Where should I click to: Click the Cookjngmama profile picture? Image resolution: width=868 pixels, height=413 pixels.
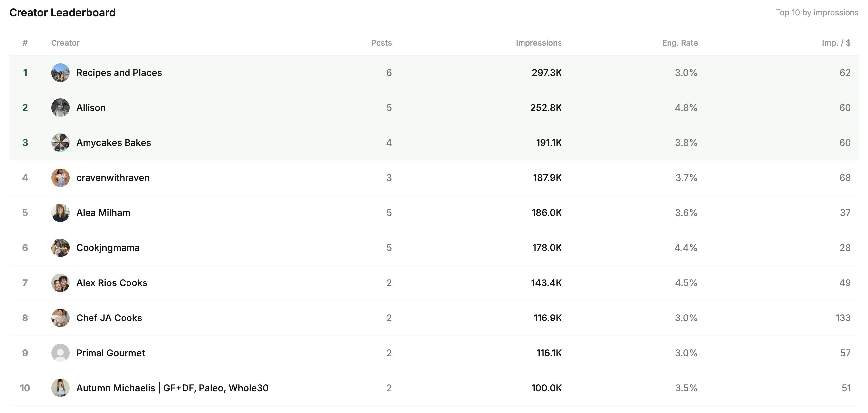[60, 248]
